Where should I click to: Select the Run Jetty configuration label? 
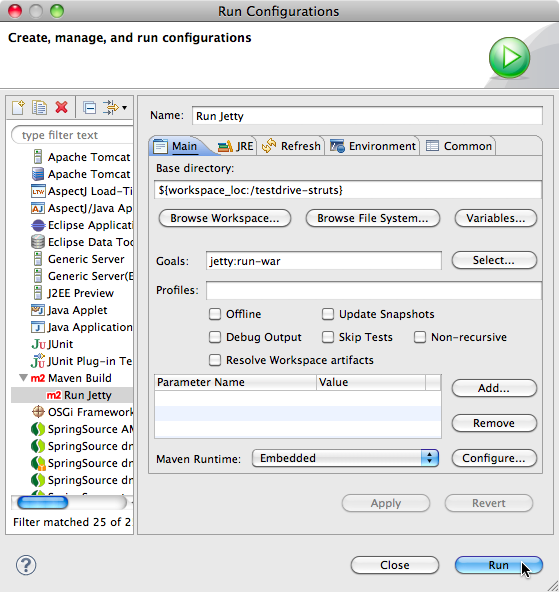coord(88,395)
